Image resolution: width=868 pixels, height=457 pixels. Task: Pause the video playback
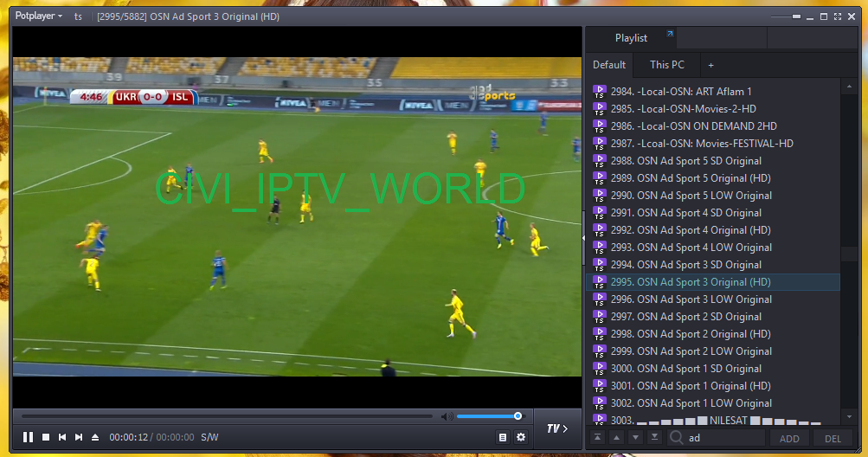pyautogui.click(x=28, y=438)
